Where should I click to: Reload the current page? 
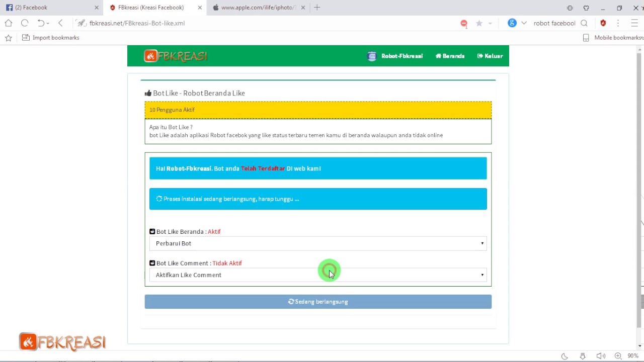pos(25,23)
